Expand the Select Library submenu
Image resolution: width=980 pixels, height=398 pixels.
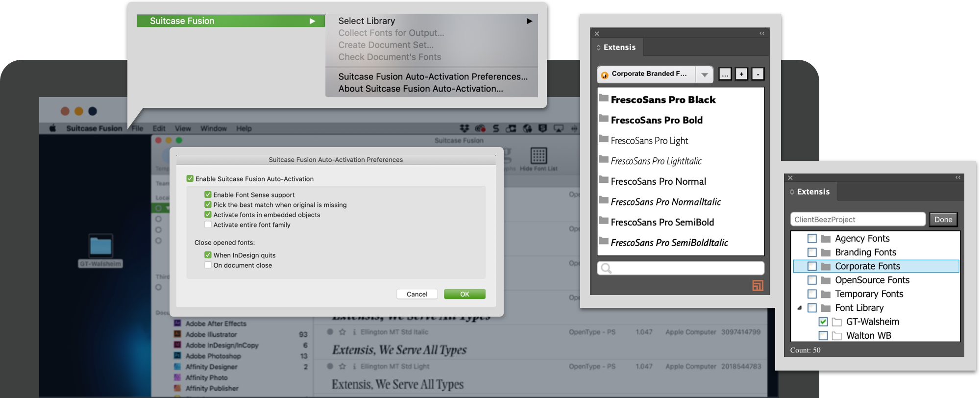point(529,21)
